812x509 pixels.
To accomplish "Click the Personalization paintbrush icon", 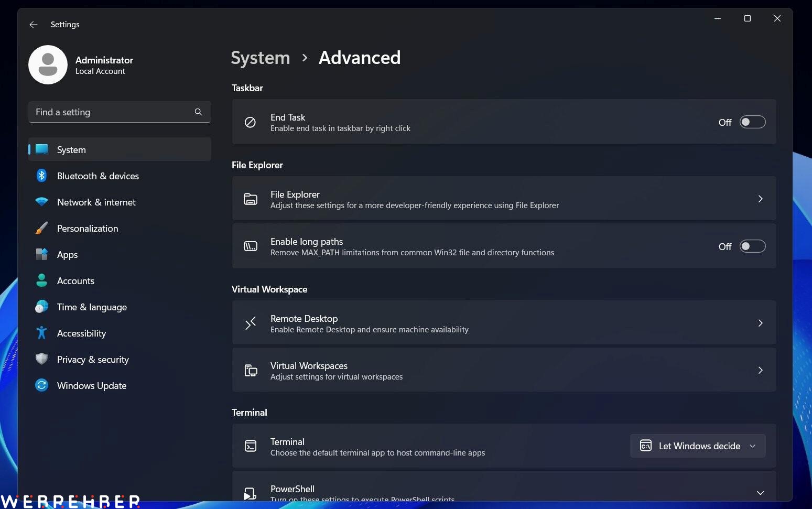I will point(41,228).
